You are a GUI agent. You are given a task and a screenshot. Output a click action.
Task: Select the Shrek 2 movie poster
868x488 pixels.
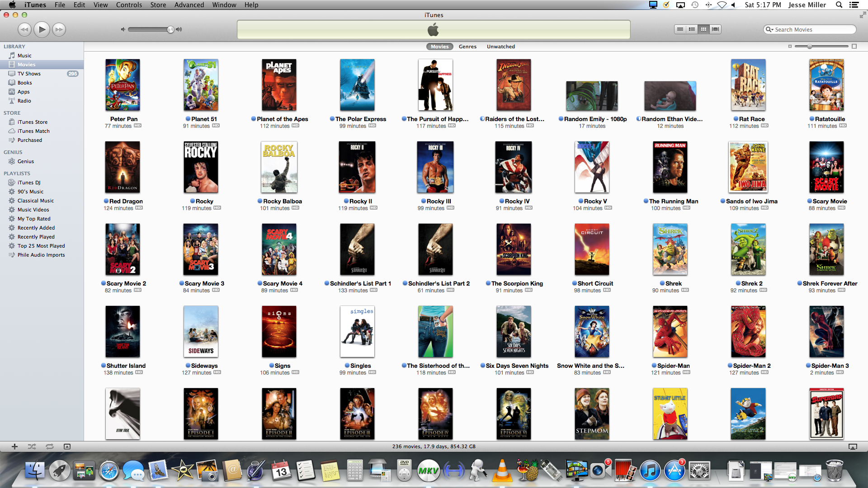[x=748, y=249]
